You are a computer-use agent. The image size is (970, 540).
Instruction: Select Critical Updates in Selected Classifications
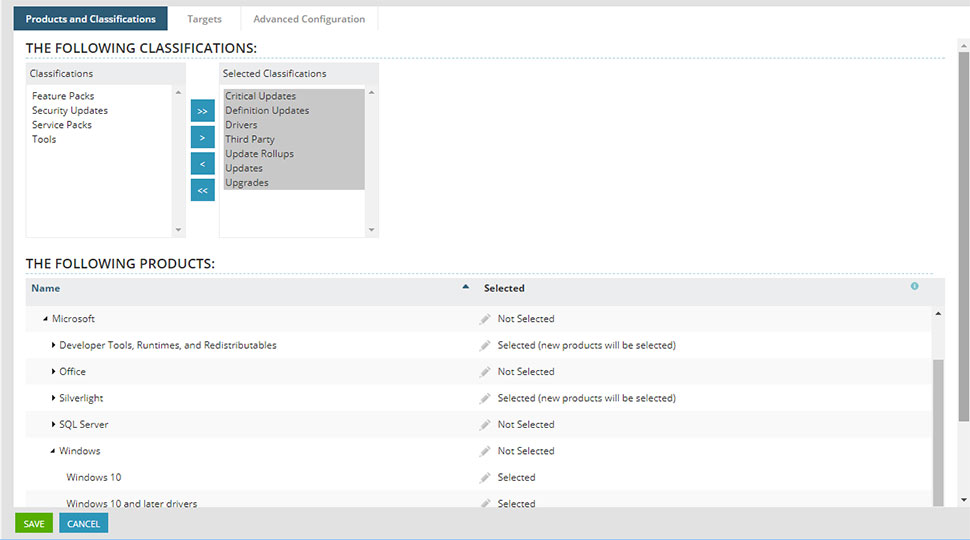tap(260, 96)
